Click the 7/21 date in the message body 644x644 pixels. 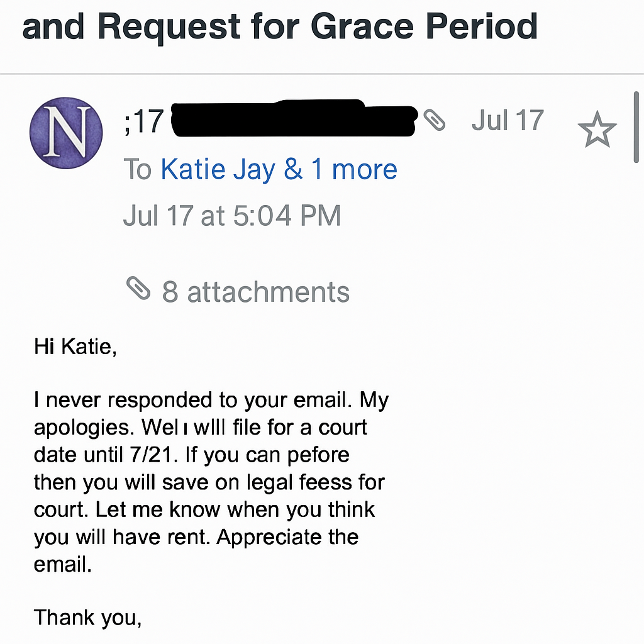[x=163, y=455]
